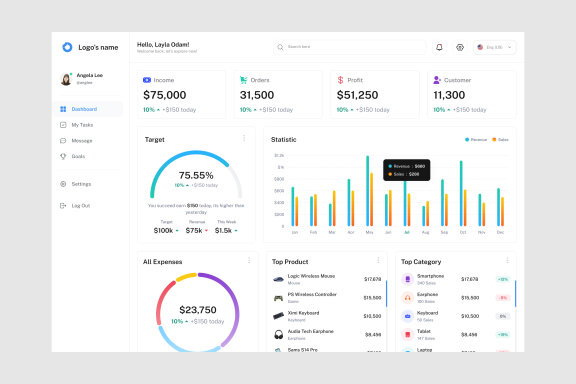Click the Goals trophy icon
Image resolution: width=576 pixels, height=384 pixels.
point(63,157)
